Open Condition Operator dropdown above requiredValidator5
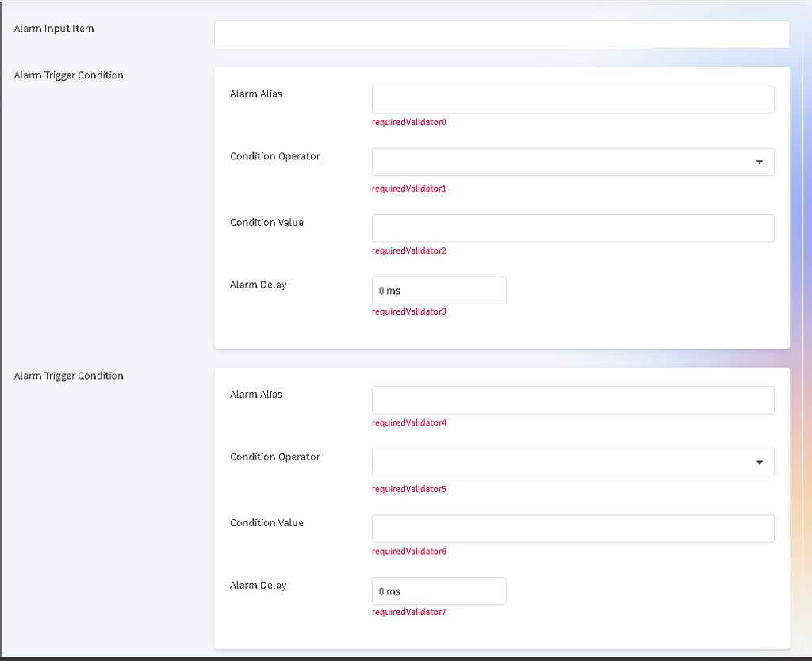Viewport: 812px width, 661px height. tap(573, 462)
